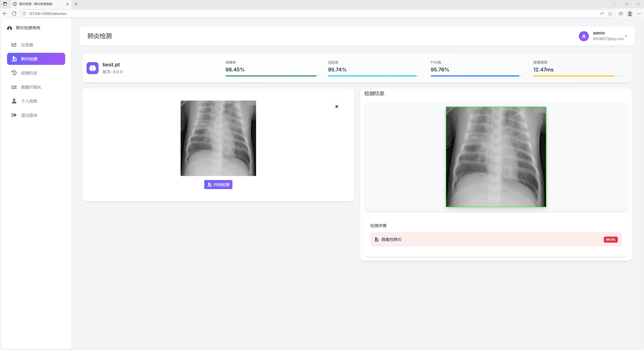This screenshot has width=644, height=350.
Task: Click the 病毒性肺炎 detection result row
Action: tap(496, 239)
